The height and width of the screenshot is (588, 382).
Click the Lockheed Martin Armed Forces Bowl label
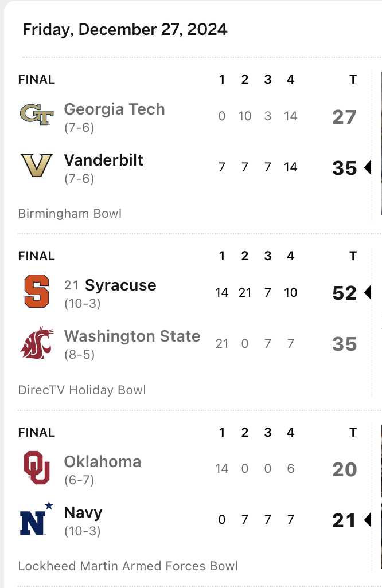click(128, 566)
